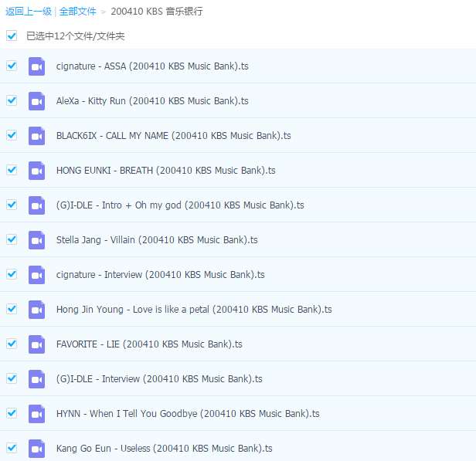The height and width of the screenshot is (461, 476).
Task: Open AleXa - Kitty Run file name
Action: point(152,101)
